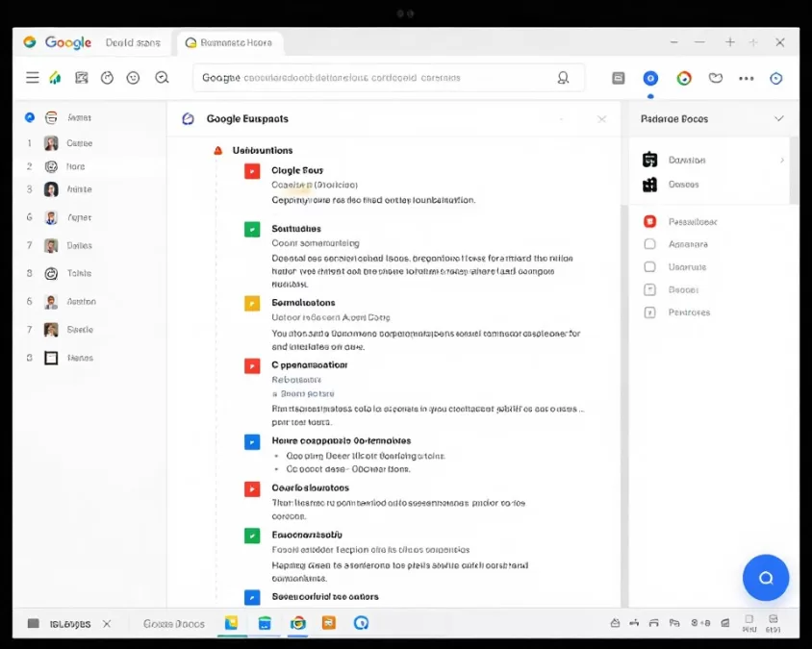812x649 pixels.
Task: Click the multicolor ring toolbar icon
Action: point(684,78)
